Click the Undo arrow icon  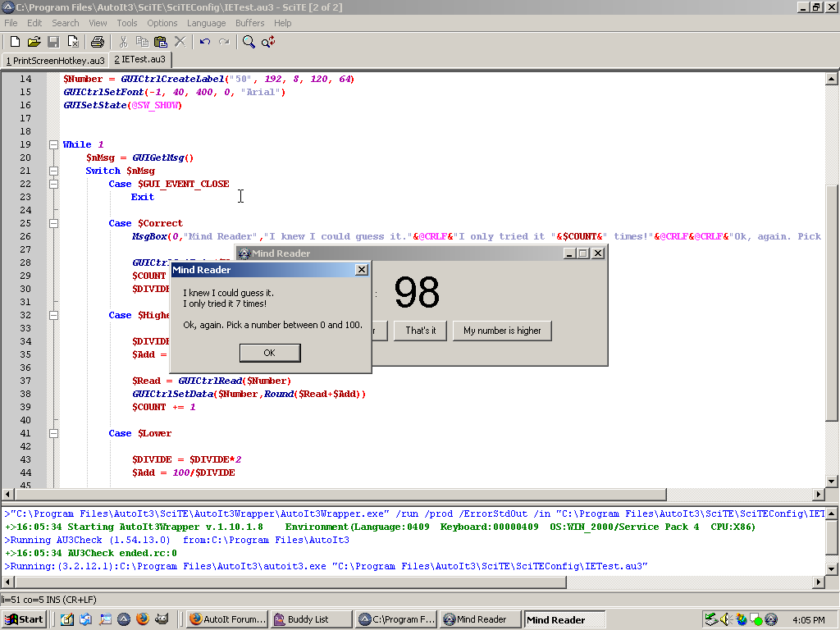click(x=204, y=42)
